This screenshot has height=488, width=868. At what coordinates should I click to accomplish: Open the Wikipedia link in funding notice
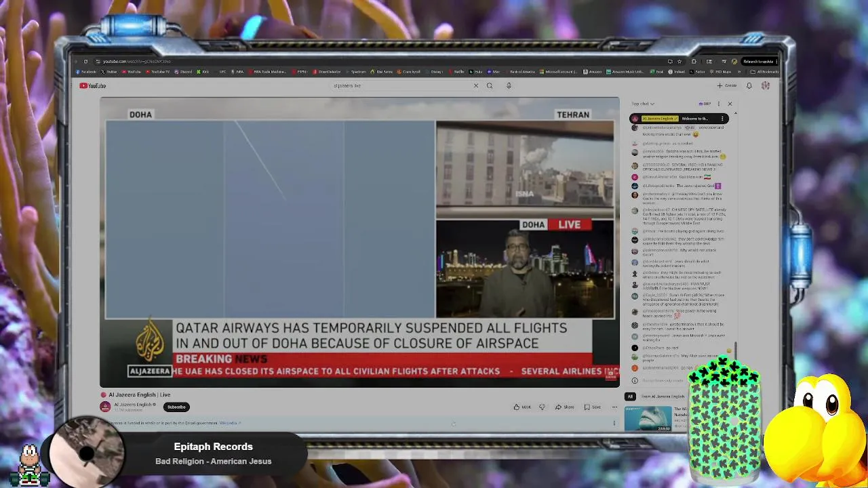[x=231, y=423]
